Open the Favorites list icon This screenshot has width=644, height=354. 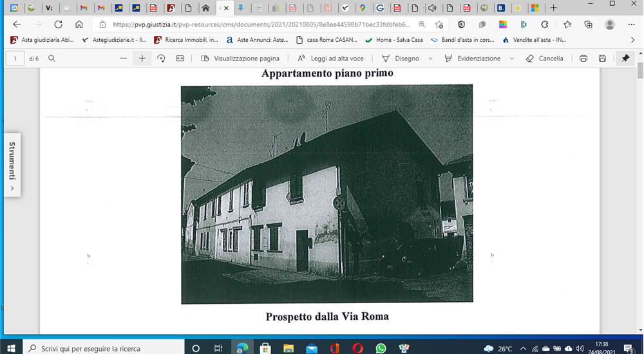tap(567, 24)
